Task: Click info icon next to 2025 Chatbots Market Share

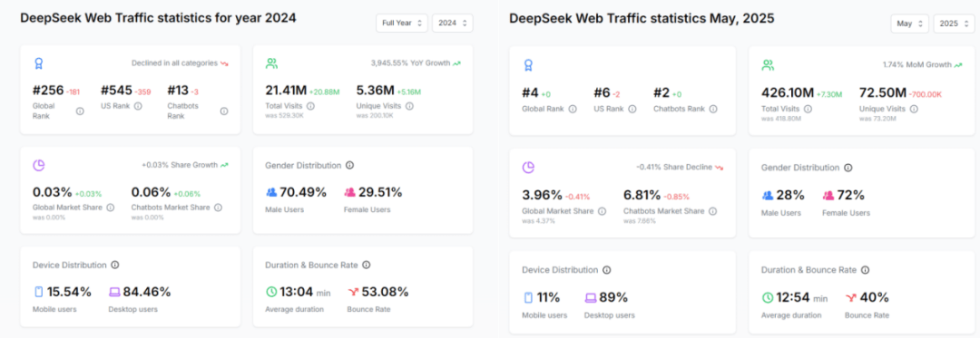Action: pos(713,211)
